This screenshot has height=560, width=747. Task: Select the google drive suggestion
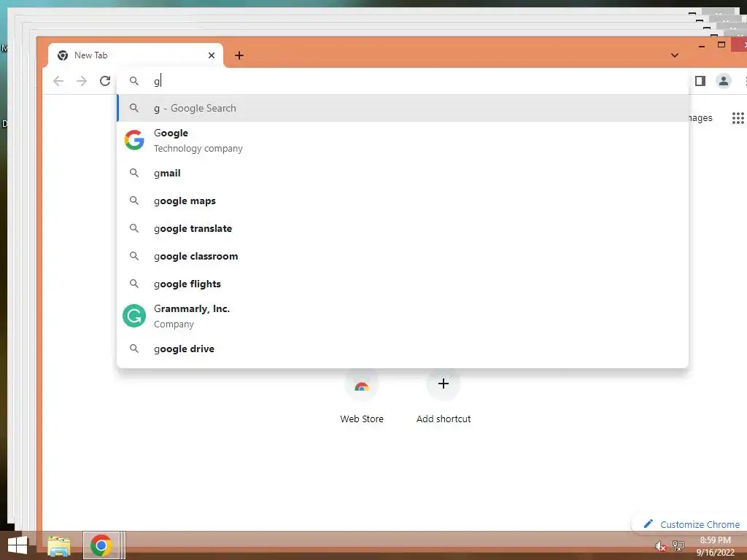coord(403,349)
